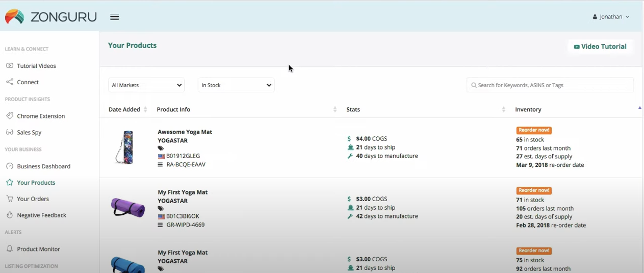Focus the Search for Keywords, ASINS field
The width and height of the screenshot is (644, 273).
pos(550,85)
